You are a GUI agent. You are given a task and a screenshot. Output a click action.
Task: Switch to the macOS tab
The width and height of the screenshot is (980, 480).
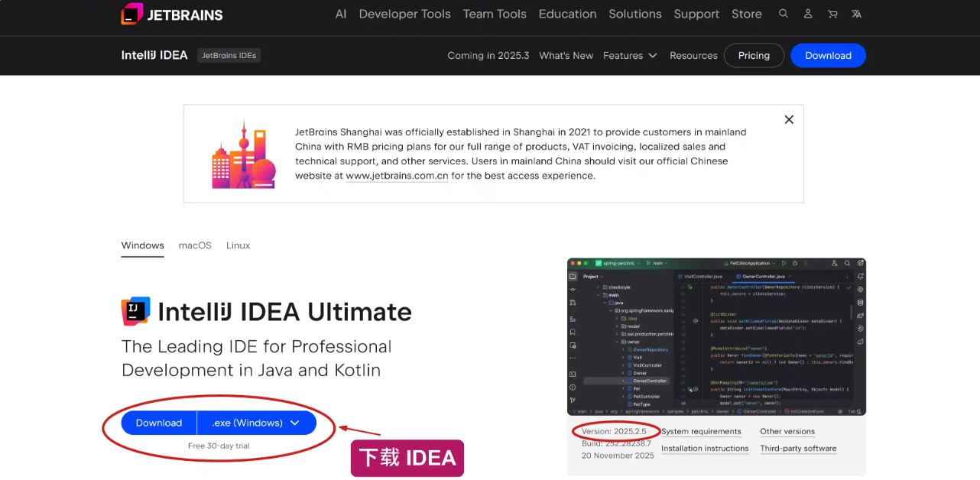point(195,245)
